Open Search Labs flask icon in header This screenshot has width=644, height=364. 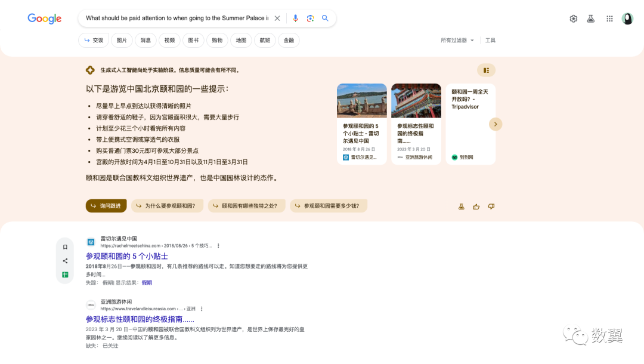click(x=590, y=18)
